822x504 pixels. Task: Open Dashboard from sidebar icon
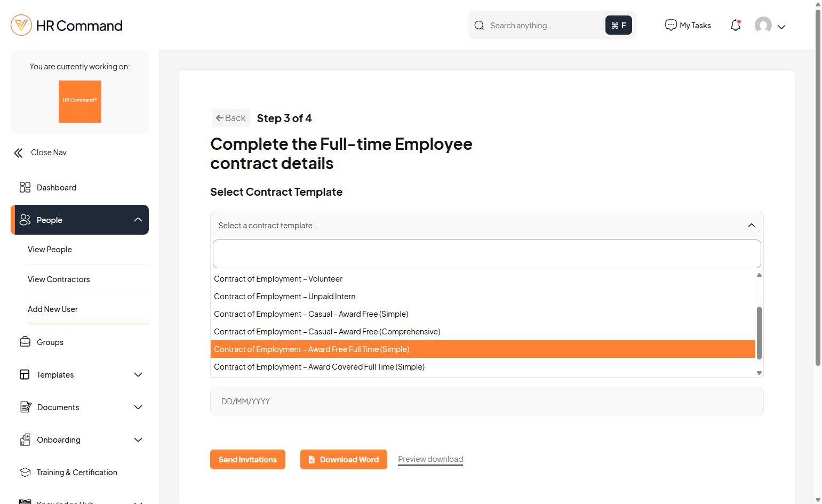(x=25, y=187)
